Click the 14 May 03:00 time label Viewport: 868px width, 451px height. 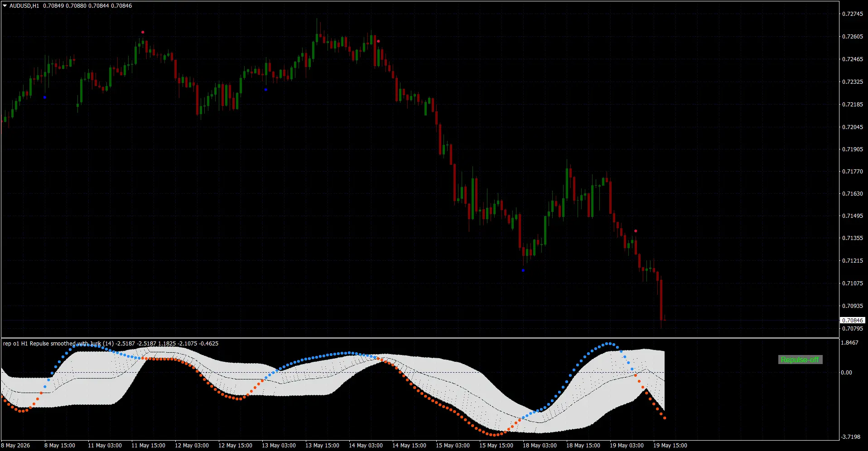click(x=366, y=446)
